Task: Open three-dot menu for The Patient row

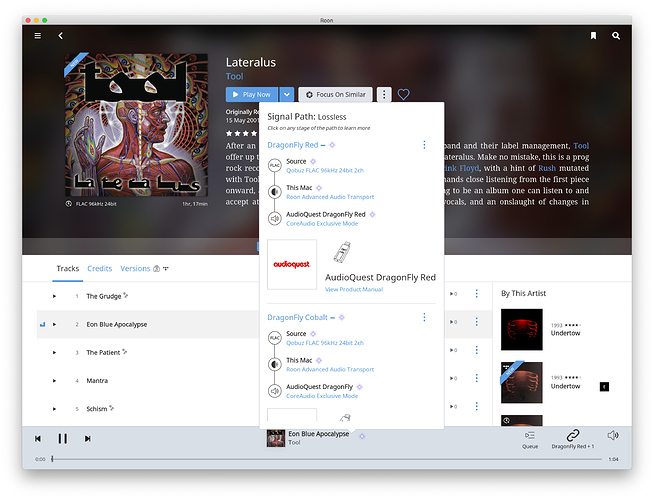Action: click(x=476, y=350)
